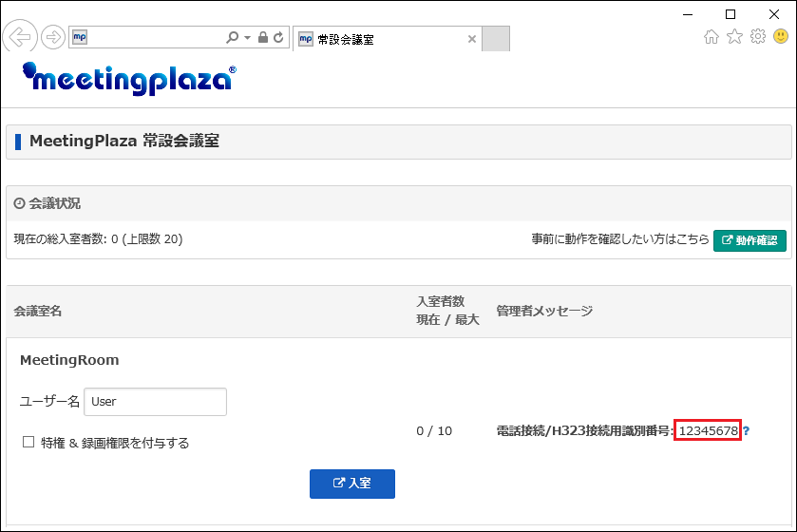The image size is (797, 532).
Task: Click the meetingplaza logo
Action: point(129,79)
